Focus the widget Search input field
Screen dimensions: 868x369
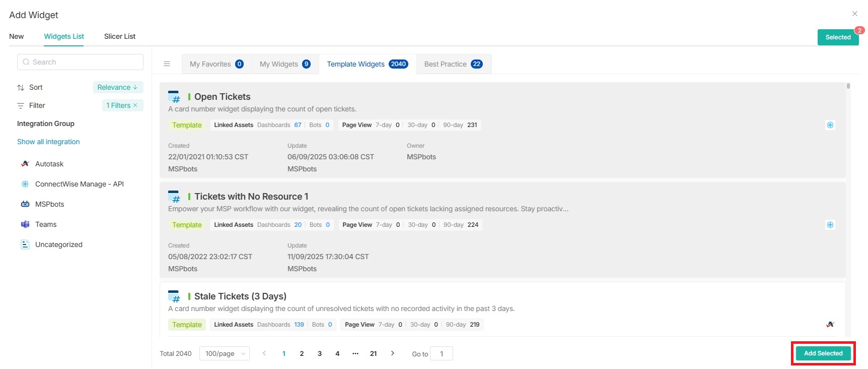[81, 62]
